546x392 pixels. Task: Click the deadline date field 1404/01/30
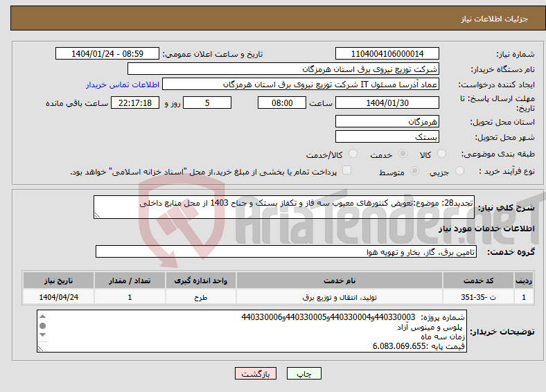(387, 103)
